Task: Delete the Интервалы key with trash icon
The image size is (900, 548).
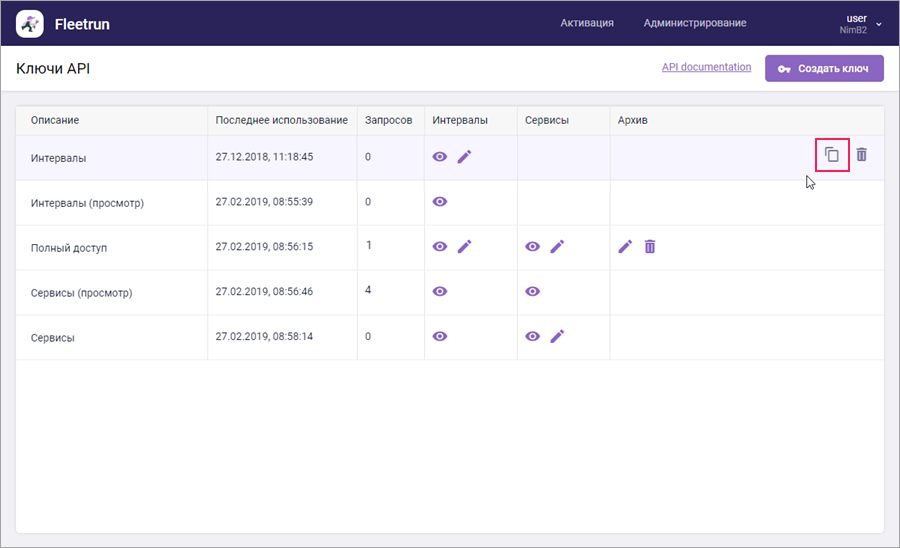Action: click(862, 154)
